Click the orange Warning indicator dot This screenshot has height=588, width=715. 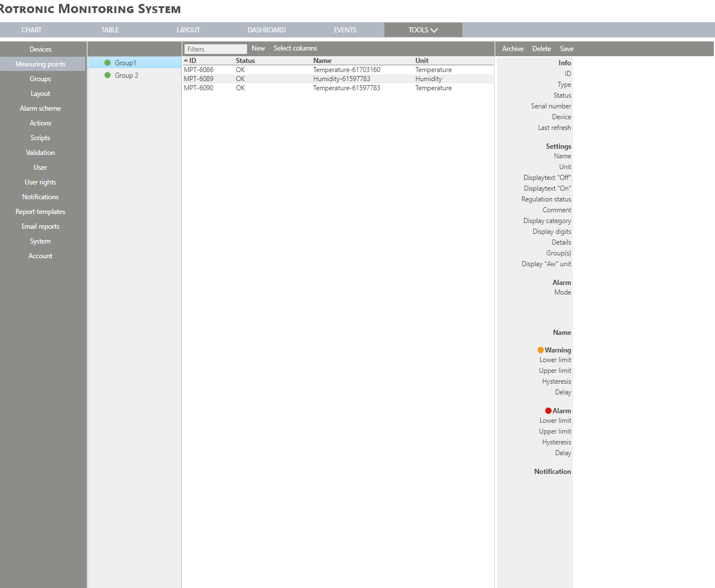[x=541, y=350]
